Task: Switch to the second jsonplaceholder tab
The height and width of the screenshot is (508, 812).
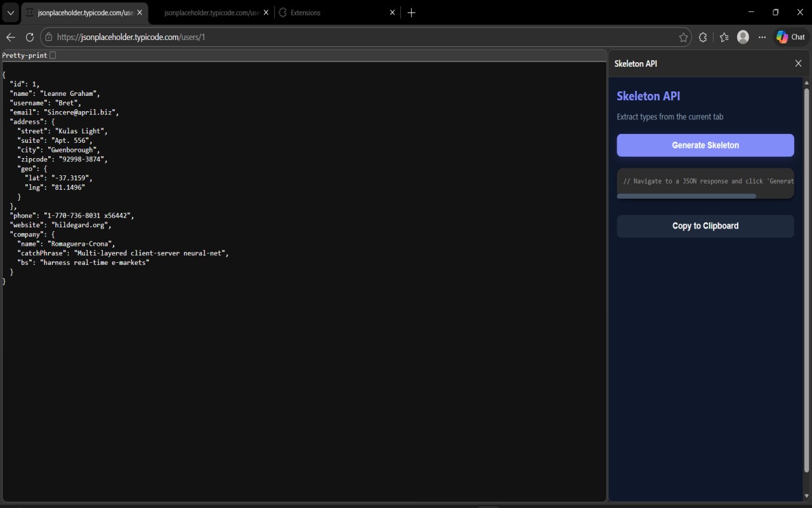Action: 211,13
